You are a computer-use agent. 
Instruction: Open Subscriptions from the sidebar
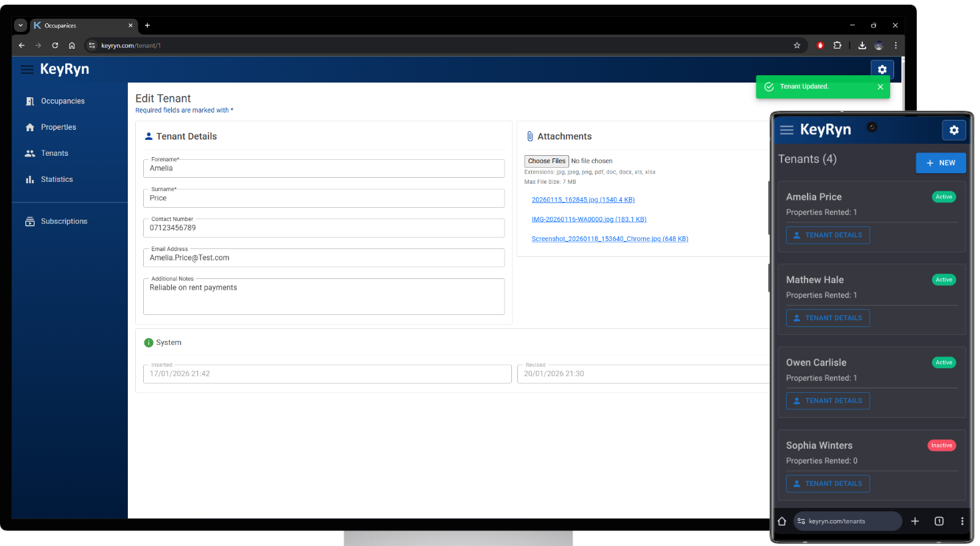[x=65, y=220]
